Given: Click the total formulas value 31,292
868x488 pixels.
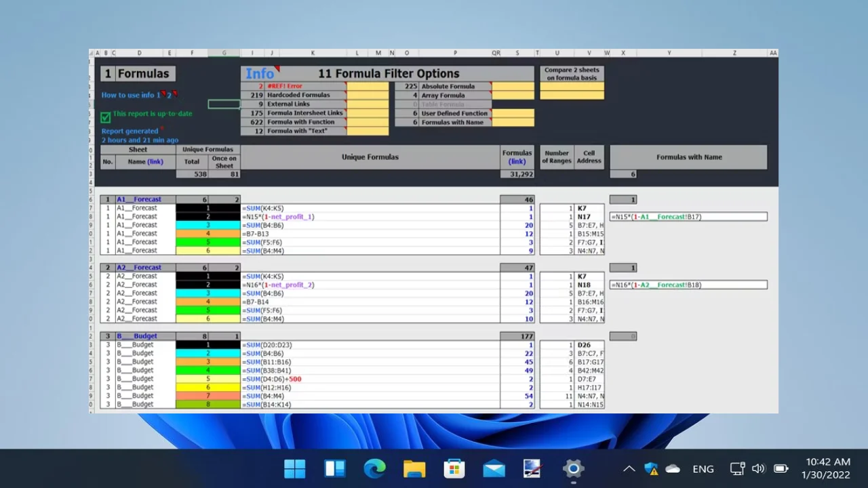Looking at the screenshot, I should click(517, 174).
